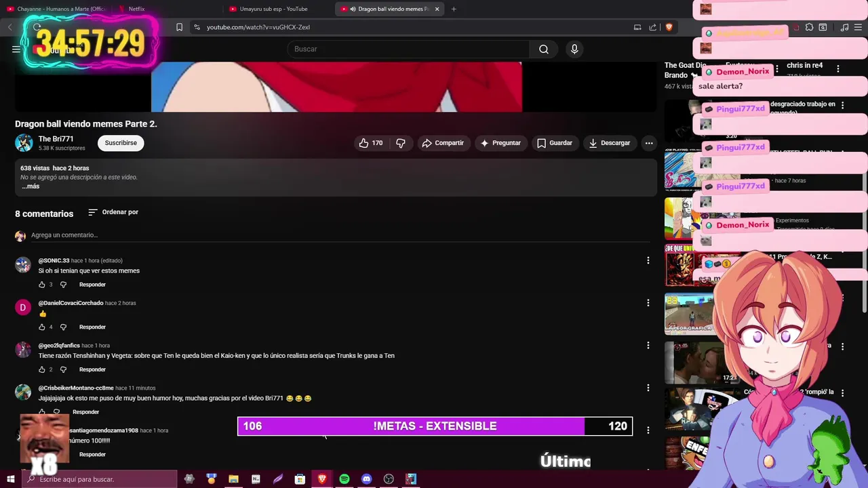Open the Windows Start menu

pos(10,479)
